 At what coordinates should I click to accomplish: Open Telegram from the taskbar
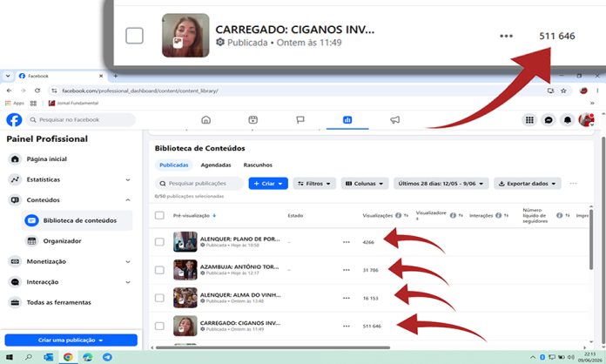(x=107, y=357)
